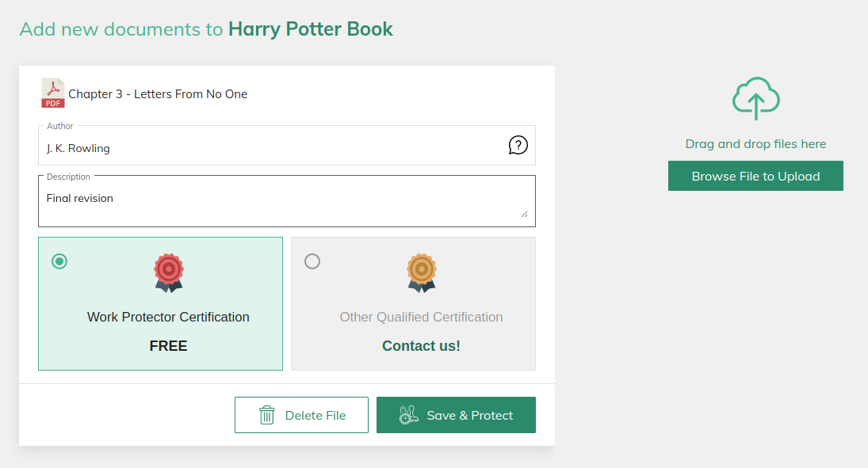Click the Contact us! link

click(x=421, y=346)
